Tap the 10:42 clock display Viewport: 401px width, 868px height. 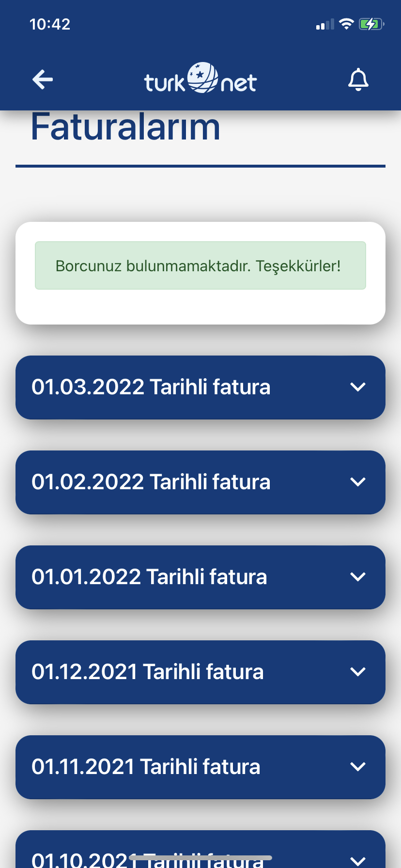[50, 24]
